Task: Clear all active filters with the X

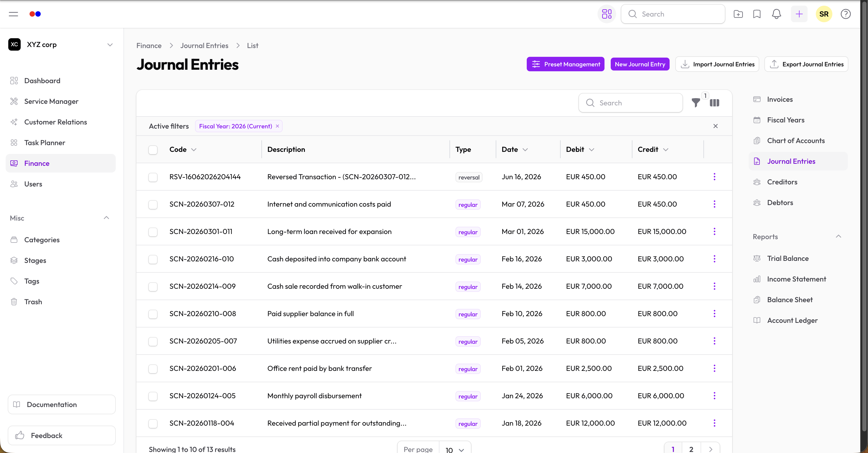Action: (715, 126)
